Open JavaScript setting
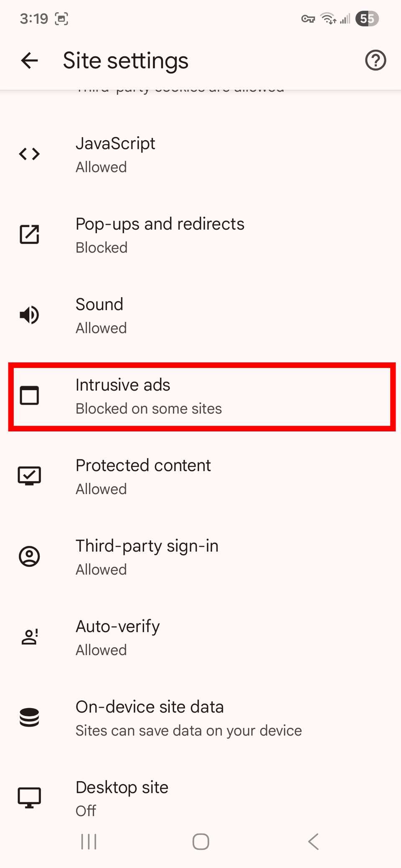The image size is (401, 868). click(x=200, y=155)
